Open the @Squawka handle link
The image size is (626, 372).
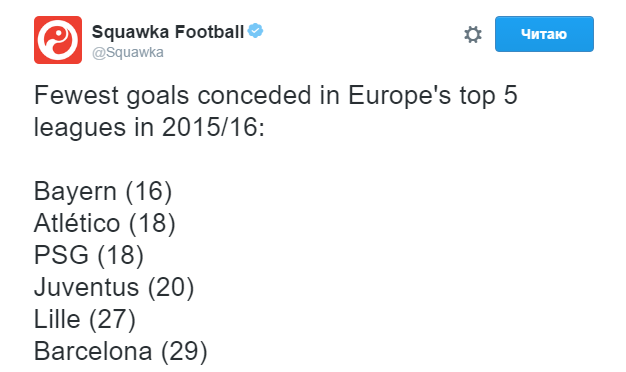pyautogui.click(x=128, y=53)
